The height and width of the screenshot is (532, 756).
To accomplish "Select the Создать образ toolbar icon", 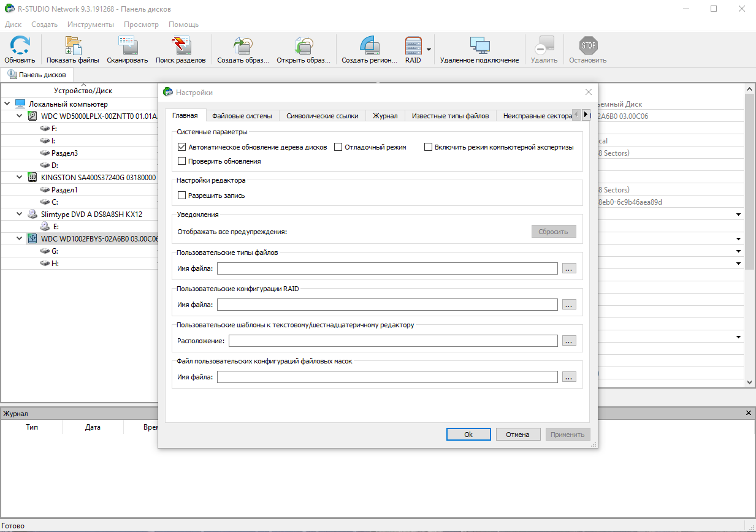I will tap(243, 50).
